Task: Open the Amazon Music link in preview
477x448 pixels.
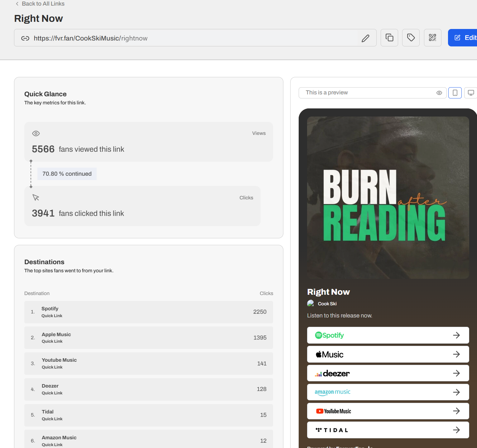Action: (x=388, y=392)
